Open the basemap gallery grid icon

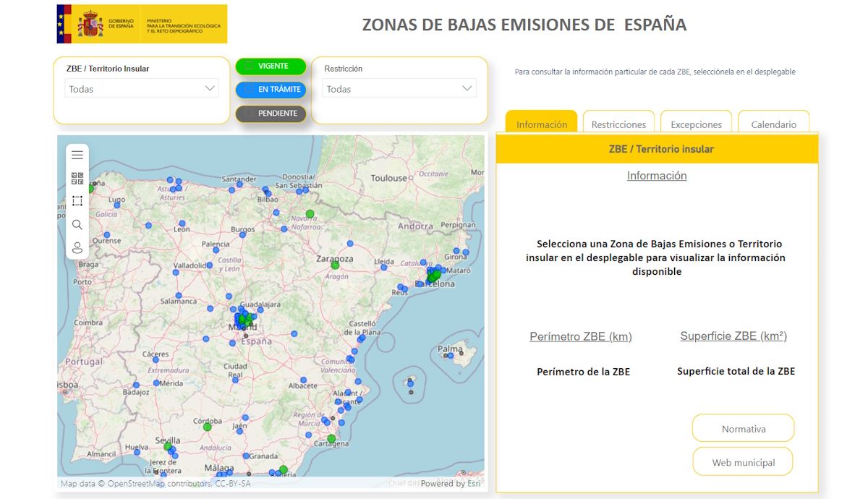[77, 178]
